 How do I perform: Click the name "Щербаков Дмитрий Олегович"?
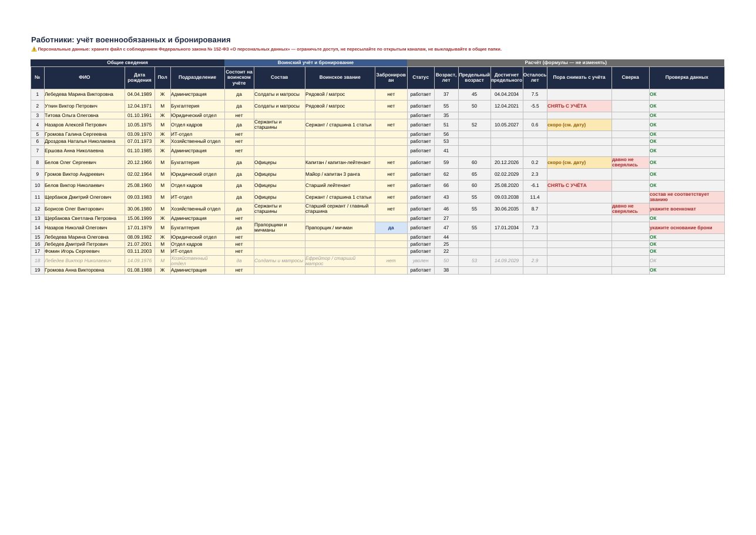coord(78,198)
